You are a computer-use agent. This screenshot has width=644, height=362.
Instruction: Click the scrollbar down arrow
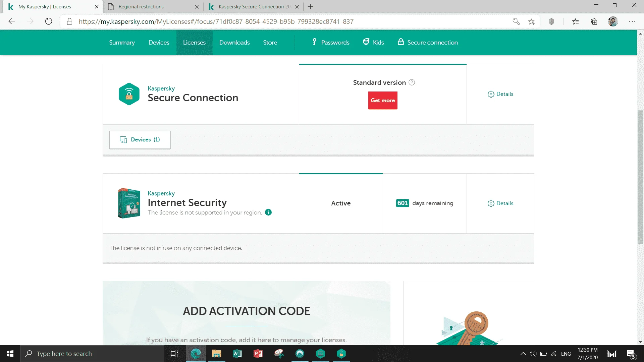click(x=641, y=342)
